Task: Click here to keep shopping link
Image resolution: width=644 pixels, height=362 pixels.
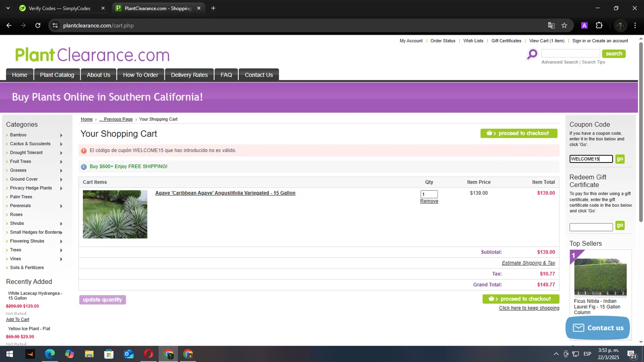Action: tap(529, 308)
